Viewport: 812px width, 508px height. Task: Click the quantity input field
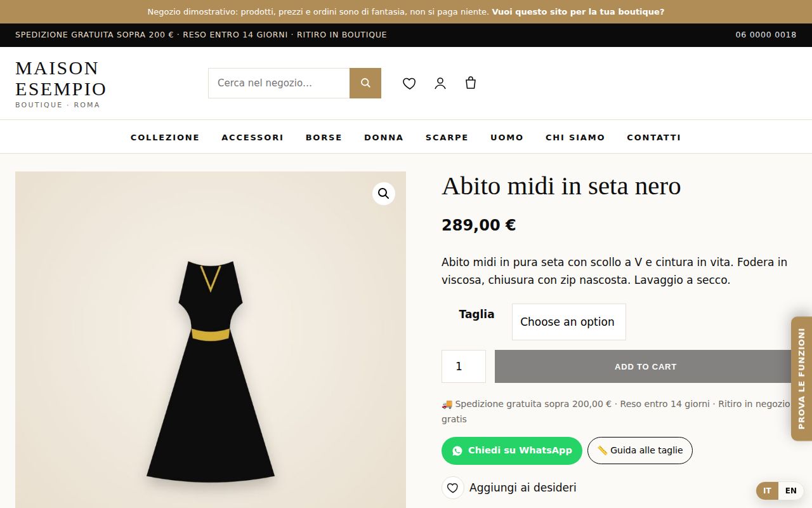coord(464,366)
